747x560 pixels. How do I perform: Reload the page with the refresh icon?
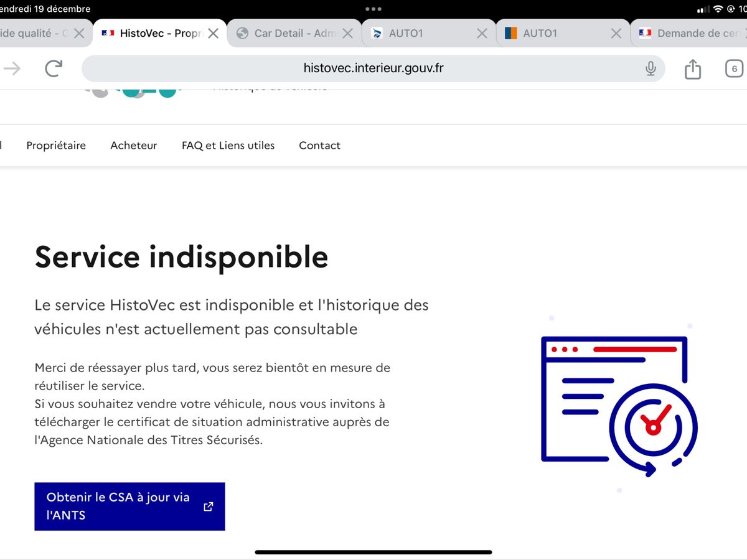tap(54, 68)
